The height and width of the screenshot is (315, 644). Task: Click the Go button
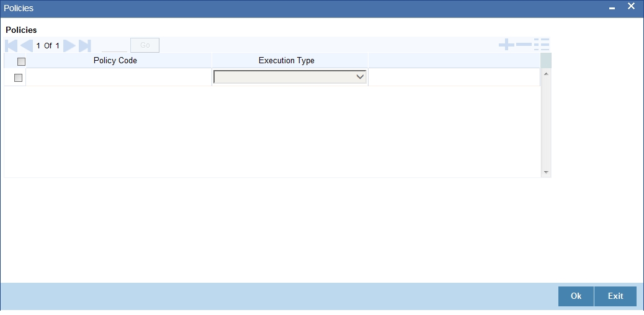pos(145,45)
